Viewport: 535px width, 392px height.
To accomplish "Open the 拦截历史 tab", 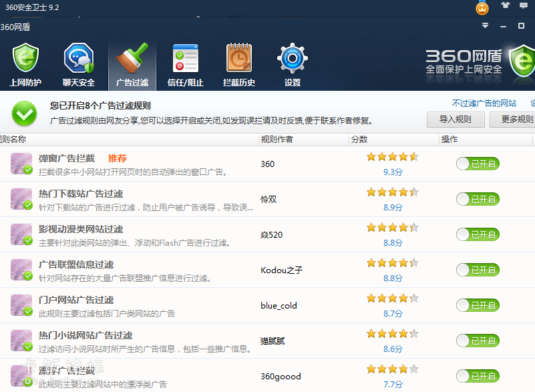I will tap(238, 63).
